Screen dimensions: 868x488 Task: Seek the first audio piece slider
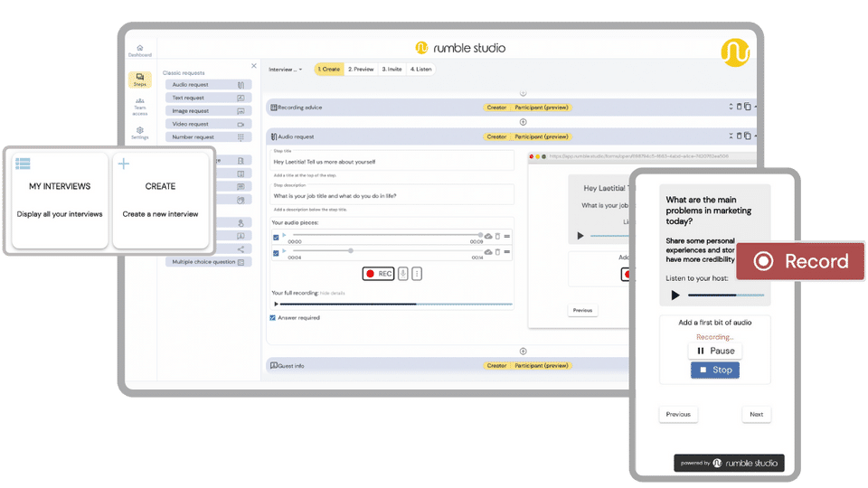386,235
